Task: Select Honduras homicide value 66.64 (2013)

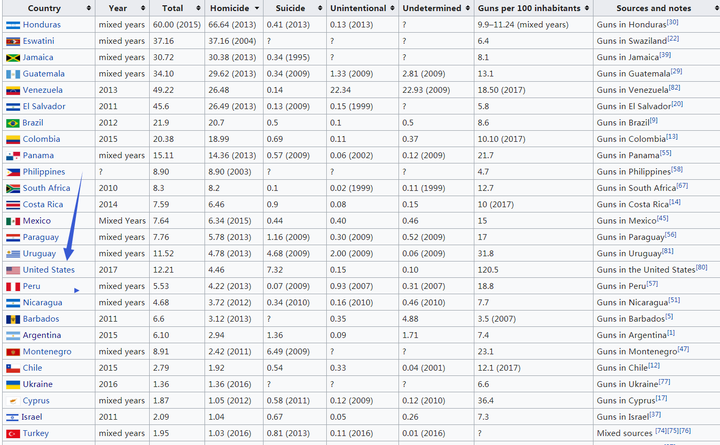Action: pyautogui.click(x=232, y=25)
